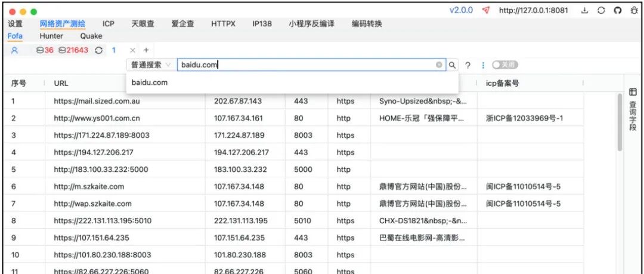Open the 设置 menu
644x274 pixels.
[15, 24]
